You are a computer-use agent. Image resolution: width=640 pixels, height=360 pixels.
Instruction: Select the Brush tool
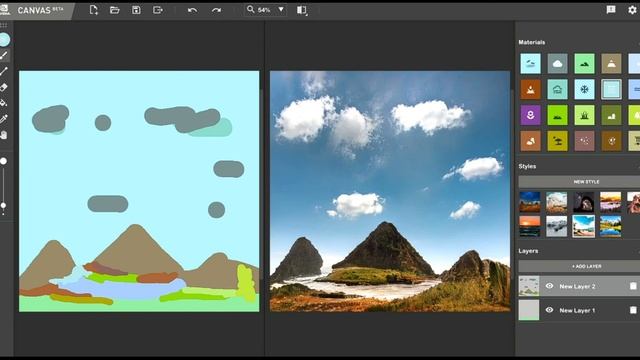tap(4, 56)
